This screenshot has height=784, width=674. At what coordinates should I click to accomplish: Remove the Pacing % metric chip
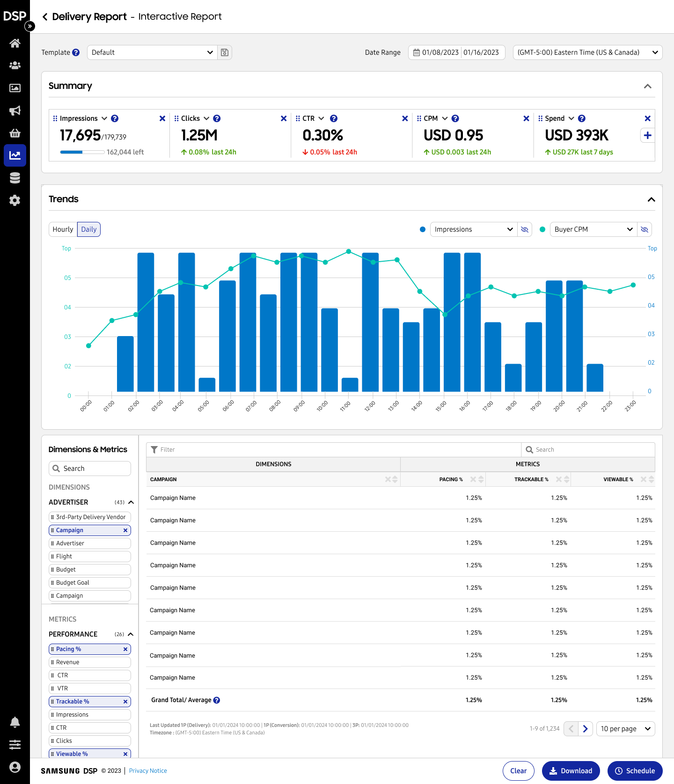tap(125, 649)
